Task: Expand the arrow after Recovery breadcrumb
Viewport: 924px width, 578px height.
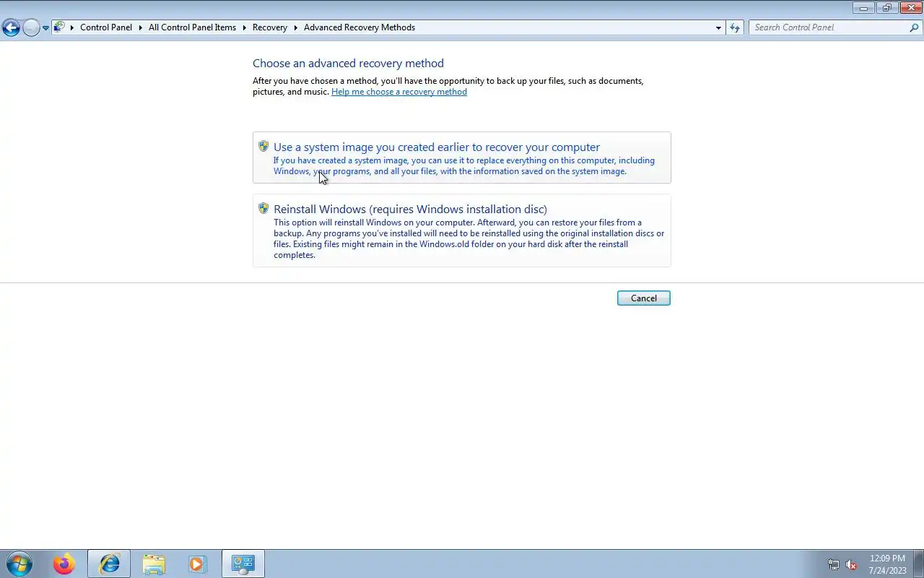Action: [x=296, y=27]
